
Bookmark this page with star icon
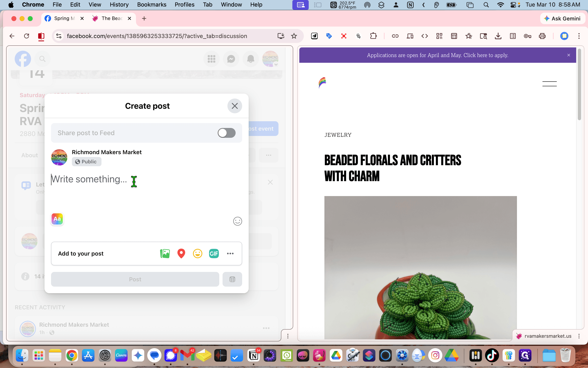(x=294, y=36)
